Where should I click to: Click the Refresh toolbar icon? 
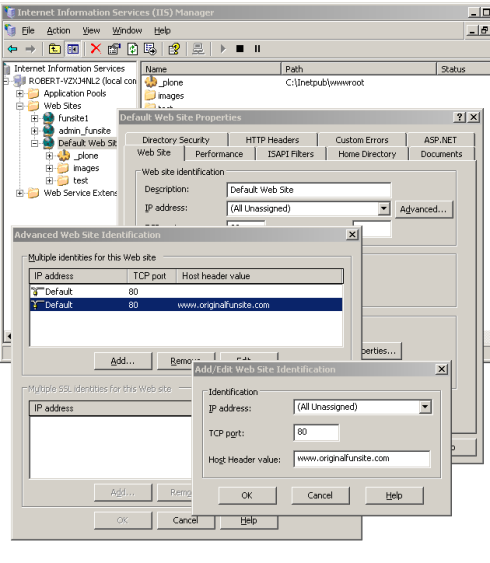coord(132,49)
